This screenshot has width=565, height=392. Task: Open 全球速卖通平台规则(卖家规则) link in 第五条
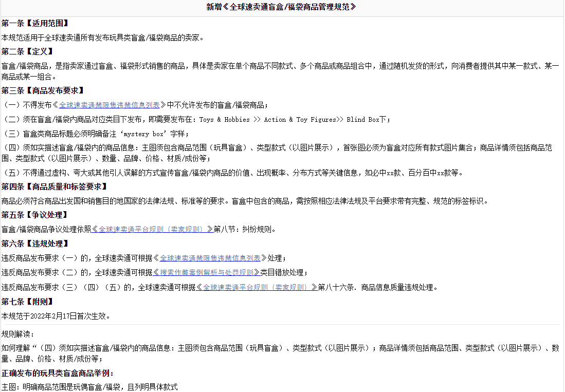[x=152, y=229]
